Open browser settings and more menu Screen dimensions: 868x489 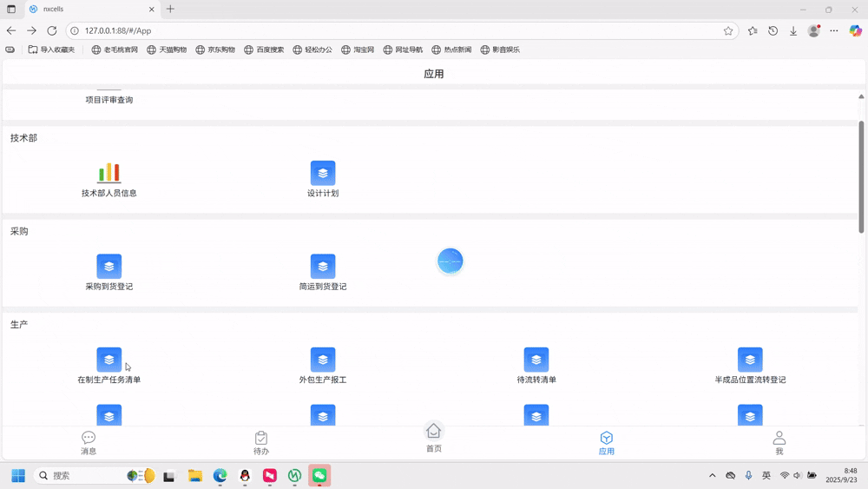point(834,30)
